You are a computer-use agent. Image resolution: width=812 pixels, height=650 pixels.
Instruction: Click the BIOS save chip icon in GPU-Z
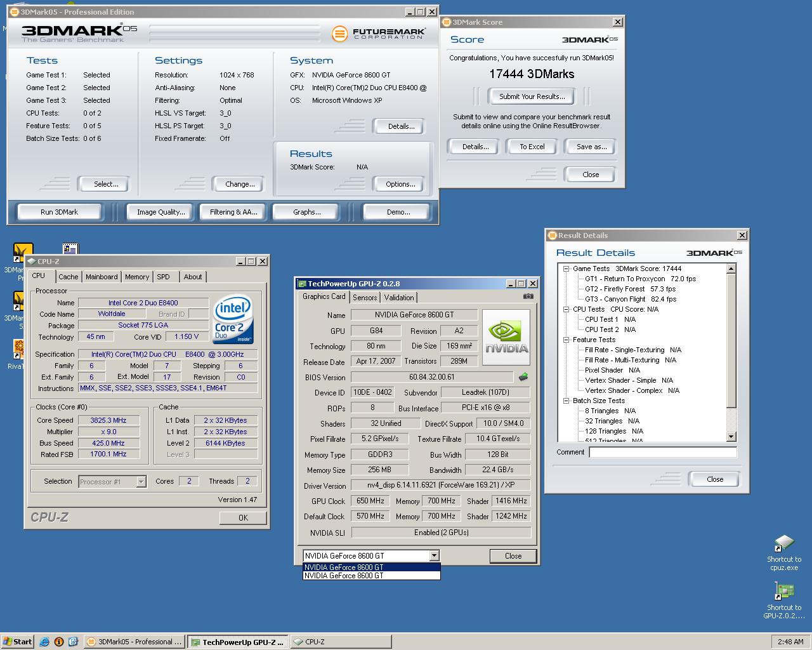[523, 376]
